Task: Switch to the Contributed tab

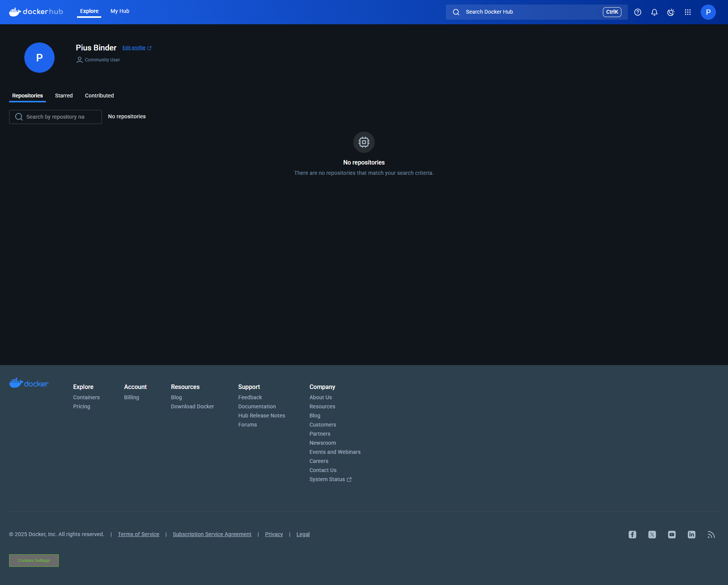Action: (x=99, y=96)
